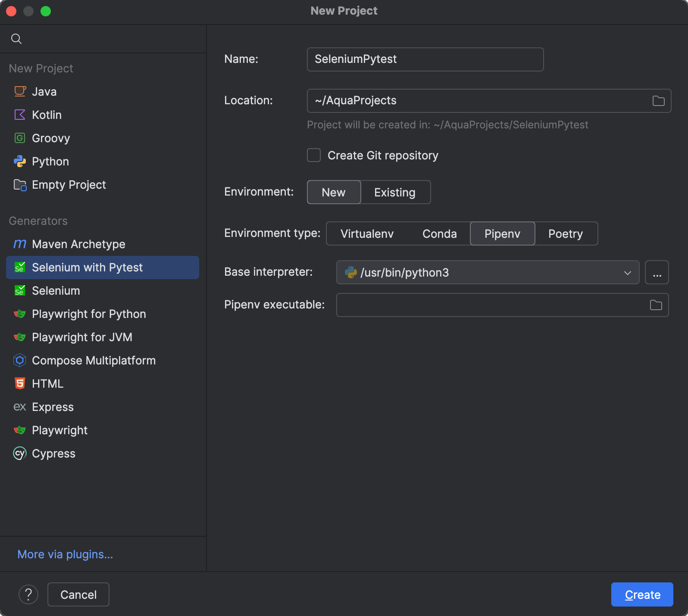Expand the Base interpreter dropdown
This screenshot has height=616, width=688.
(627, 273)
